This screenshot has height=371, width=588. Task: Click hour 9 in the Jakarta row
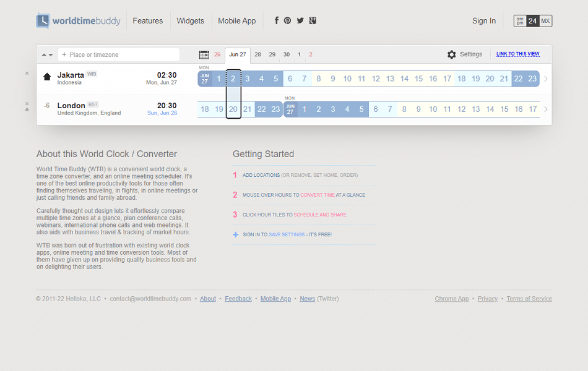pyautogui.click(x=333, y=79)
